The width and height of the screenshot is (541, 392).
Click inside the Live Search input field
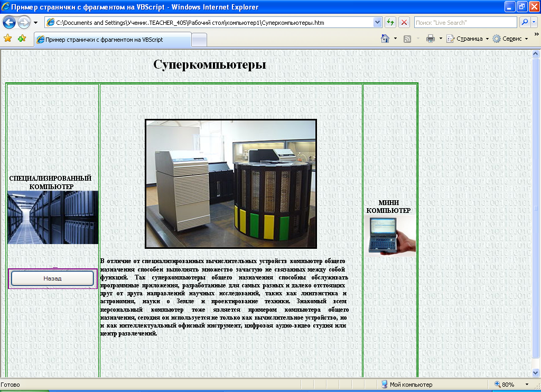464,23
